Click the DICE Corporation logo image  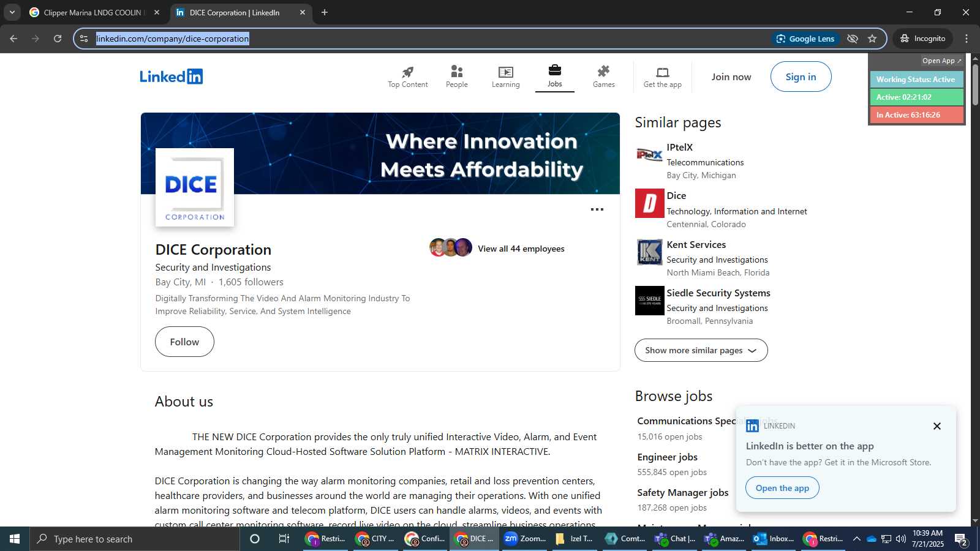tap(195, 187)
